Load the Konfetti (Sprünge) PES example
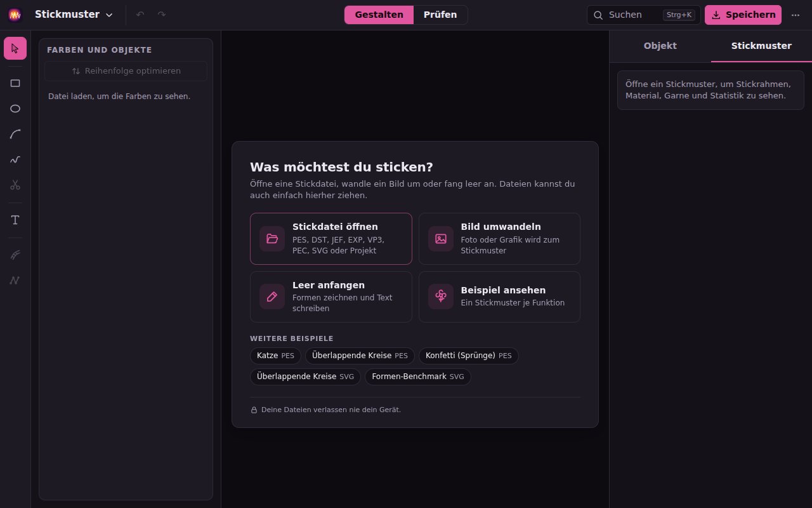812x508 pixels. pyautogui.click(x=469, y=356)
